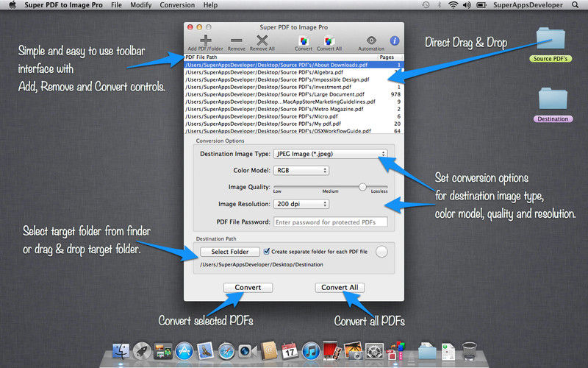Viewport: 588px width, 368px height.
Task: Click the PDF File Path column header
Action: pos(281,57)
